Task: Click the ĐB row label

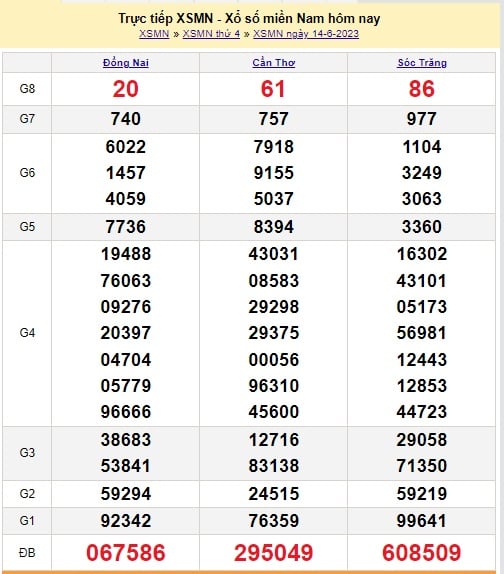Action: pos(27,553)
